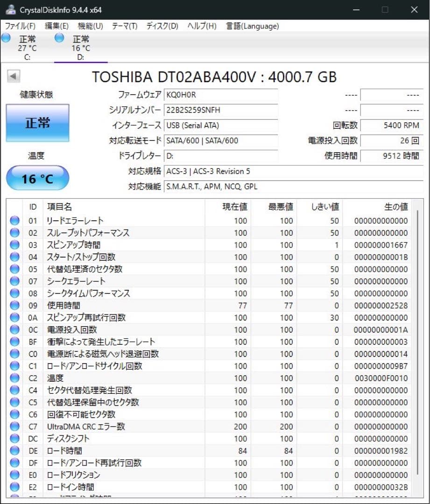This screenshot has height=504, width=430.
Task: Click the ドライブレター field showing D:
Action: 221,156
